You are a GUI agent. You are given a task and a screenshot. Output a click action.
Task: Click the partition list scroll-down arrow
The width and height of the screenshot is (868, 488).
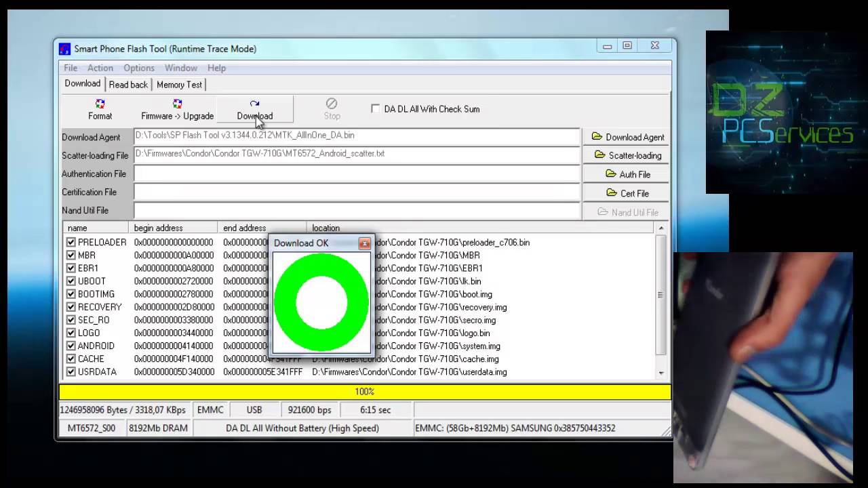pos(661,373)
